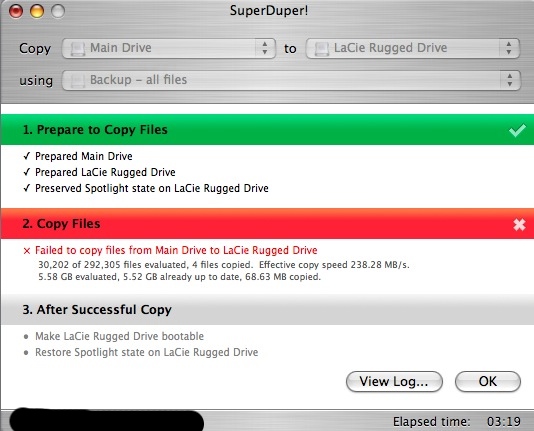Click the bullet beside Restore Spotlight state
Image resolution: width=534 pixels, height=431 pixels.
(x=26, y=353)
